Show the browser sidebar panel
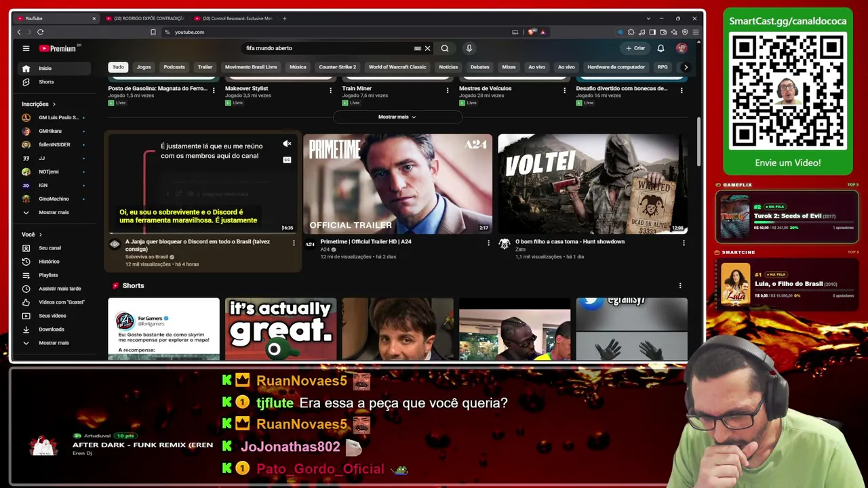 click(x=652, y=32)
